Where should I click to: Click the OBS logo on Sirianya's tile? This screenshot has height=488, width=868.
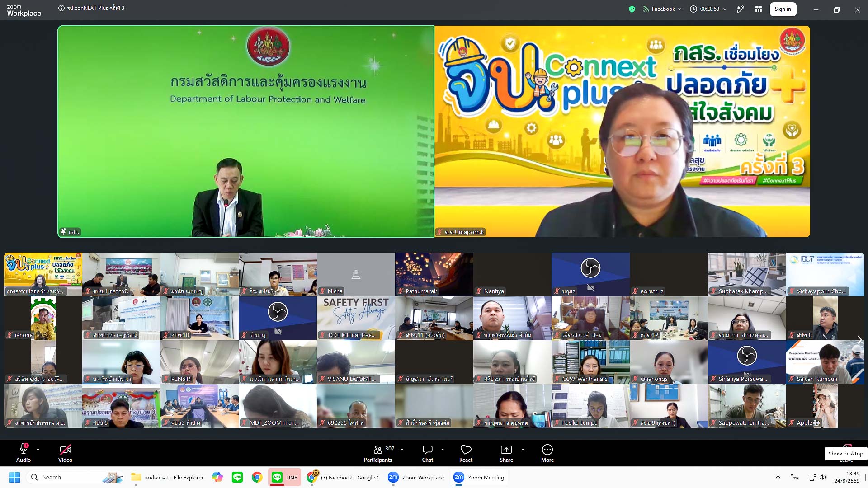747,356
